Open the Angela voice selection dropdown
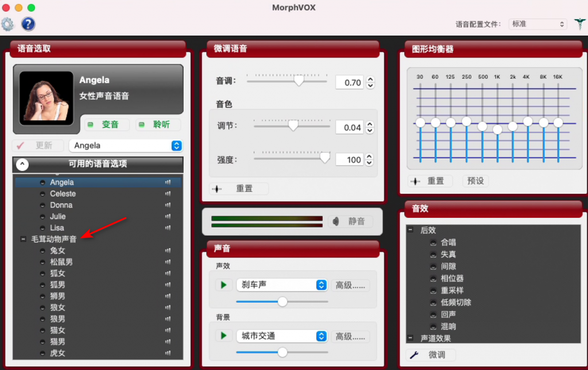 pyautogui.click(x=126, y=145)
